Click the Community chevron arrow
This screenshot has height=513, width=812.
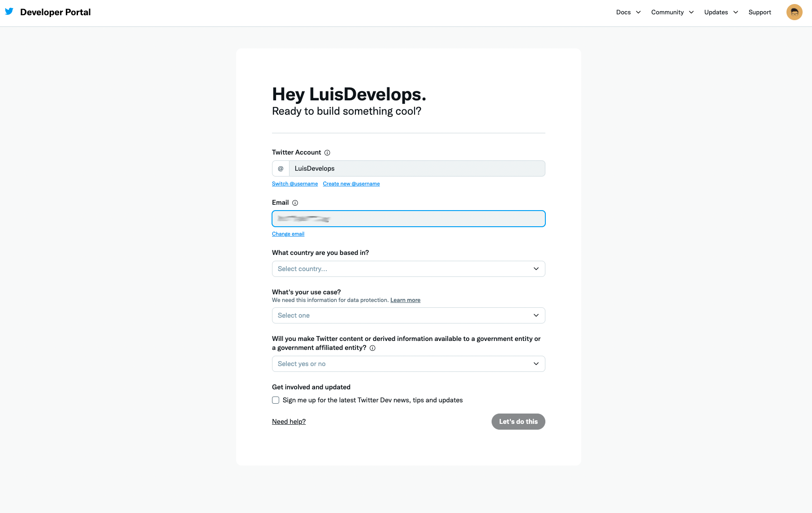click(691, 12)
